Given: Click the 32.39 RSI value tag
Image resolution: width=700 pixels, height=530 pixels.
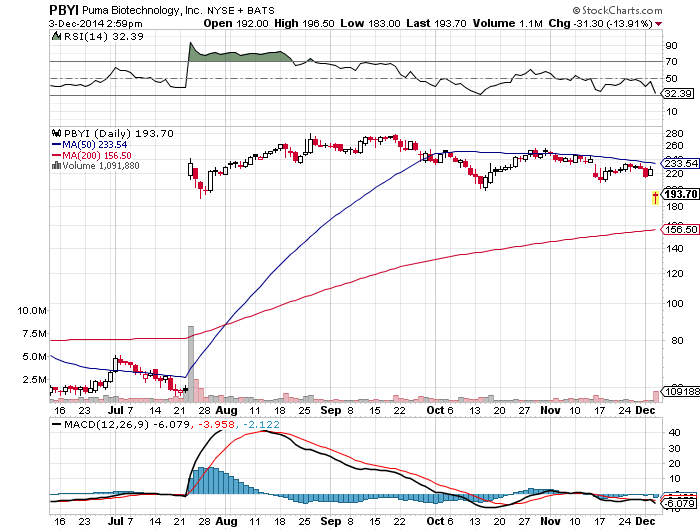Looking at the screenshot, I should (x=678, y=93).
